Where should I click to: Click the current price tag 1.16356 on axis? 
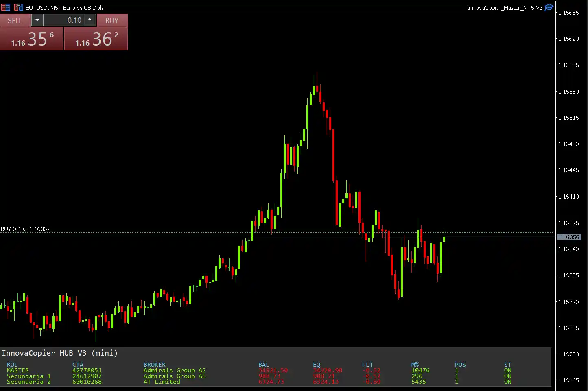[569, 237]
